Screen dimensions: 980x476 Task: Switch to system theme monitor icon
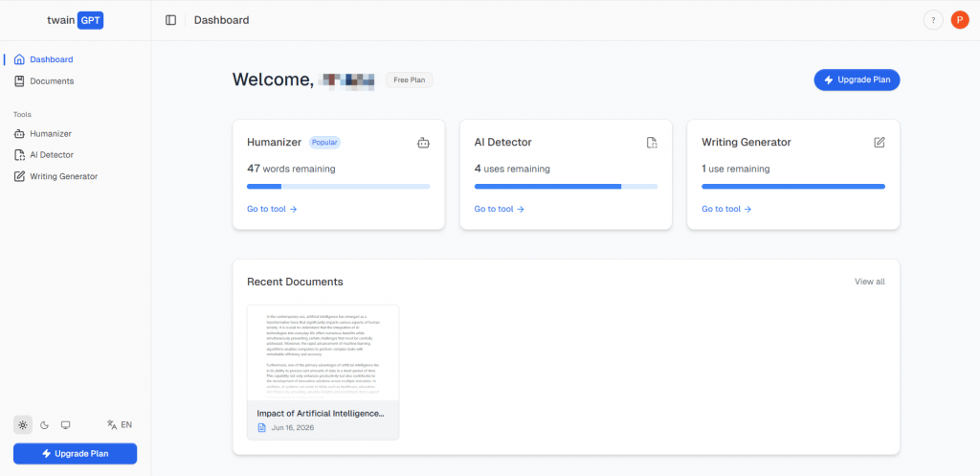(x=66, y=425)
